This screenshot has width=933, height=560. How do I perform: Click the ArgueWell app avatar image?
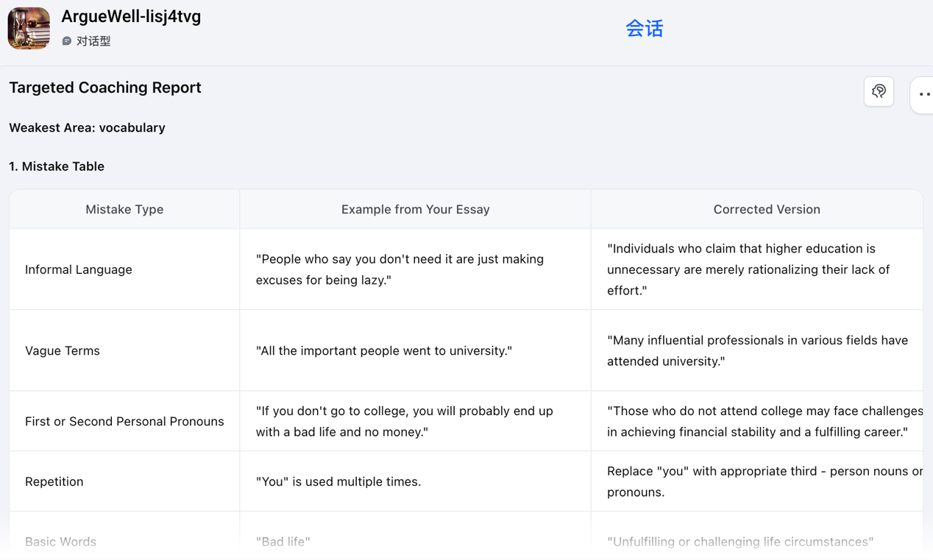pyautogui.click(x=29, y=29)
